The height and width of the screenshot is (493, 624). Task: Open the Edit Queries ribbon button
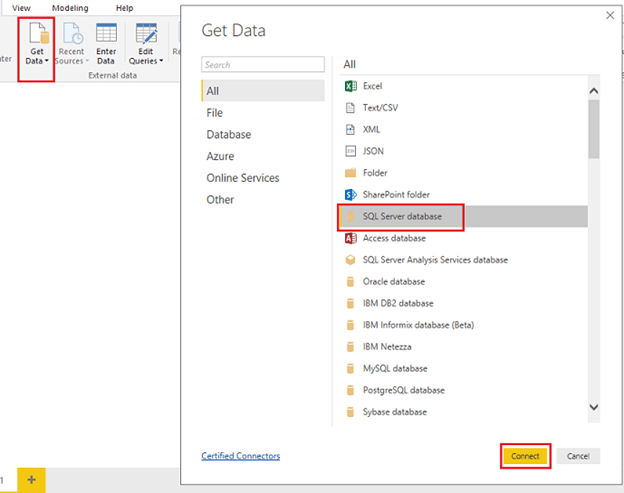146,44
